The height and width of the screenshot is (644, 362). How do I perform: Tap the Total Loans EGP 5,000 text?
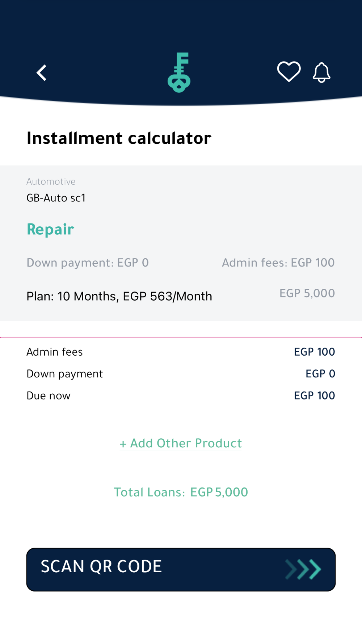click(181, 492)
